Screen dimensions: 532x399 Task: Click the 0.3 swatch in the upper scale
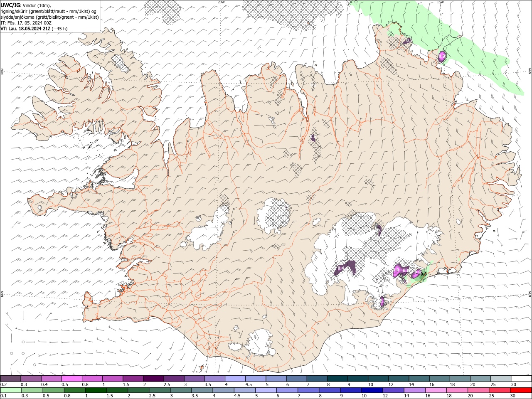(31, 378)
